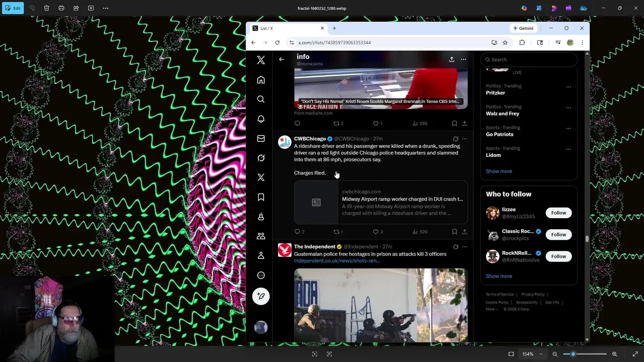This screenshot has width=644, height=362.
Task: Open Chrome three-dot menu
Action: click(582, 43)
